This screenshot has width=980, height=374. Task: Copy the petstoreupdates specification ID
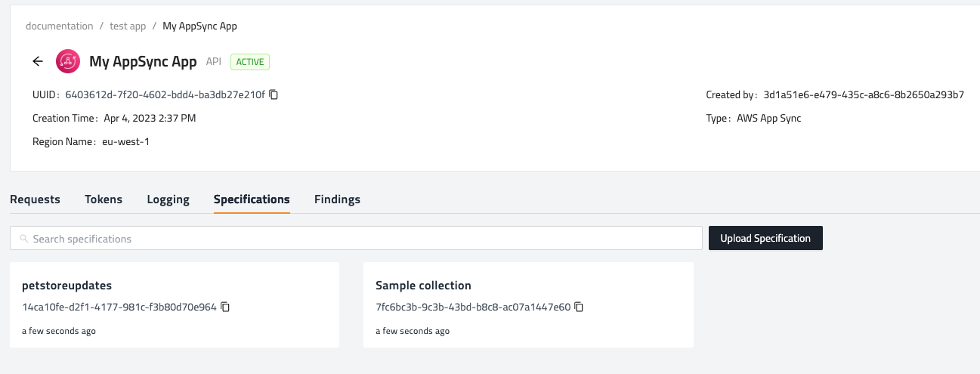(x=225, y=307)
